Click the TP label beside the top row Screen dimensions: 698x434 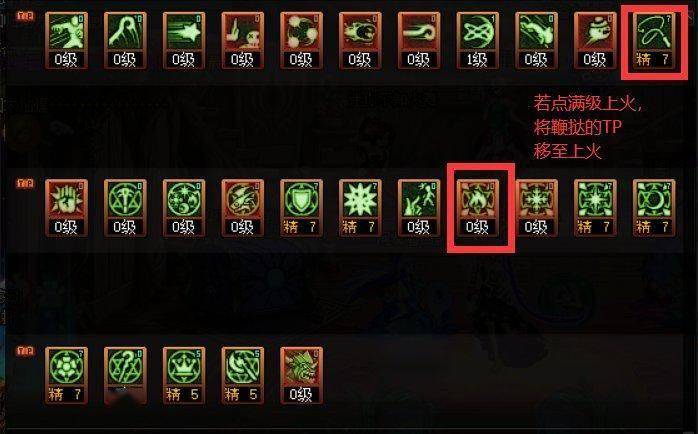click(25, 16)
